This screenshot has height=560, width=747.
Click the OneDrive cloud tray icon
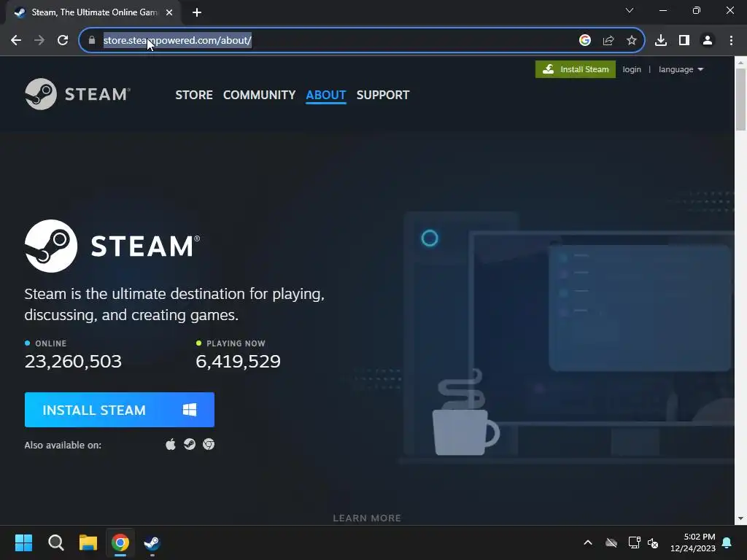click(611, 542)
